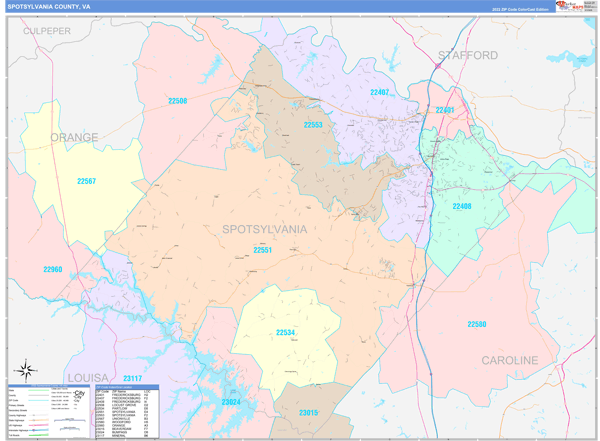Click the ZIP Code ColorCast Edition text
The image size is (600, 441).
519,10
